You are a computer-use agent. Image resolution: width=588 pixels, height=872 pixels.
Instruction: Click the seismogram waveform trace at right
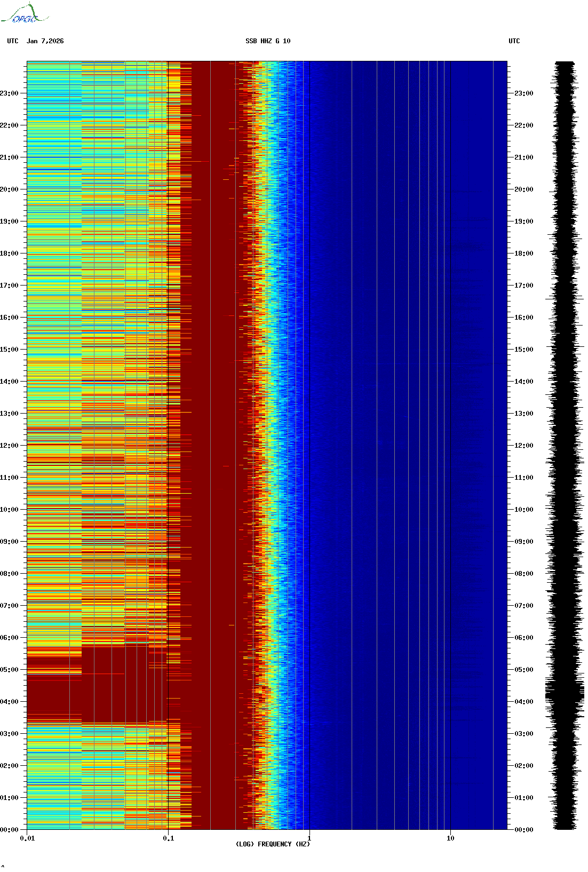tap(565, 446)
